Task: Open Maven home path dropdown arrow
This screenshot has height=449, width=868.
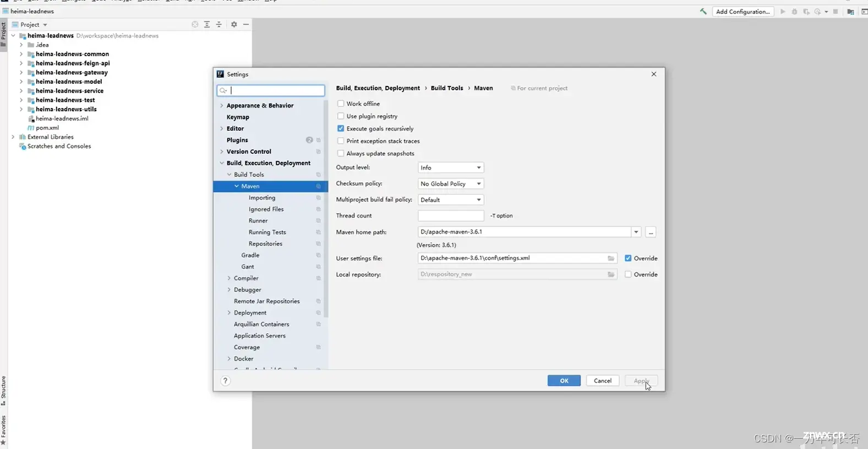Action: 636,232
